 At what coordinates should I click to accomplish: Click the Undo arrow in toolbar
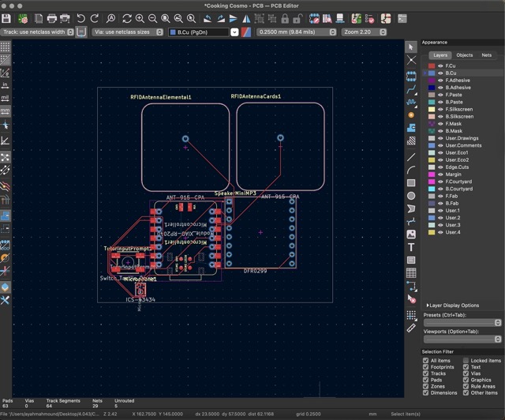click(x=80, y=18)
